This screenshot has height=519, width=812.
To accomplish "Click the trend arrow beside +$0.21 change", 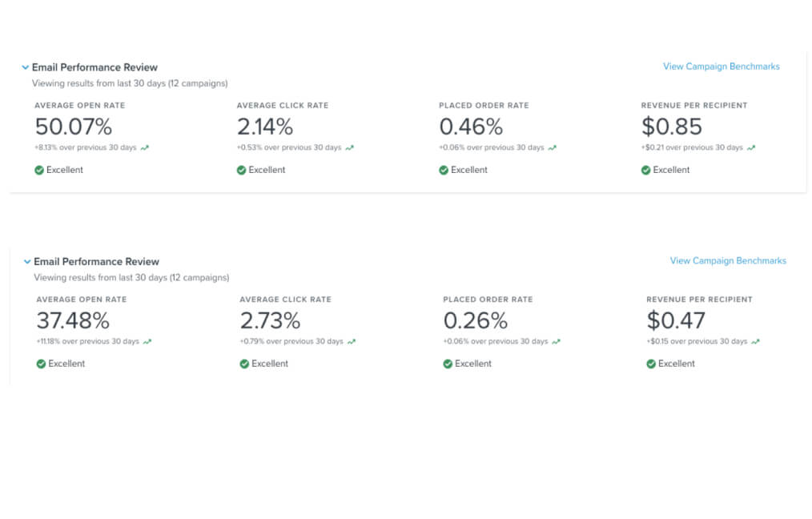I will tap(752, 147).
